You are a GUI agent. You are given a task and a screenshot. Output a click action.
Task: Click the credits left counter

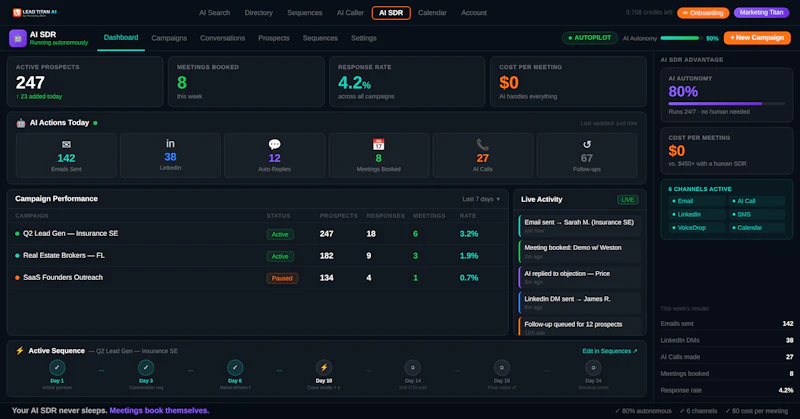tap(649, 12)
